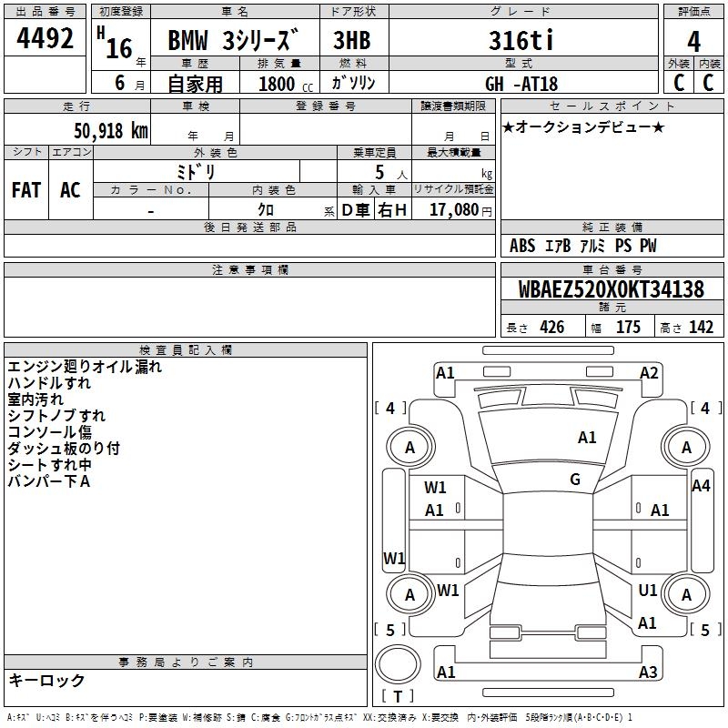The image size is (728, 728).
Task: Select the seating capacity 5 人
Action: pyautogui.click(x=390, y=173)
